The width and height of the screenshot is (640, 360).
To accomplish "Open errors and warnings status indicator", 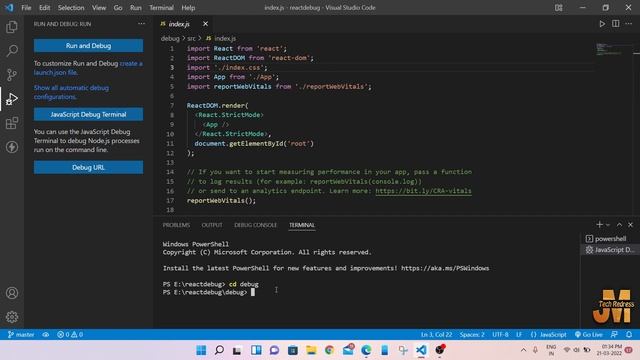I will coord(70,334).
